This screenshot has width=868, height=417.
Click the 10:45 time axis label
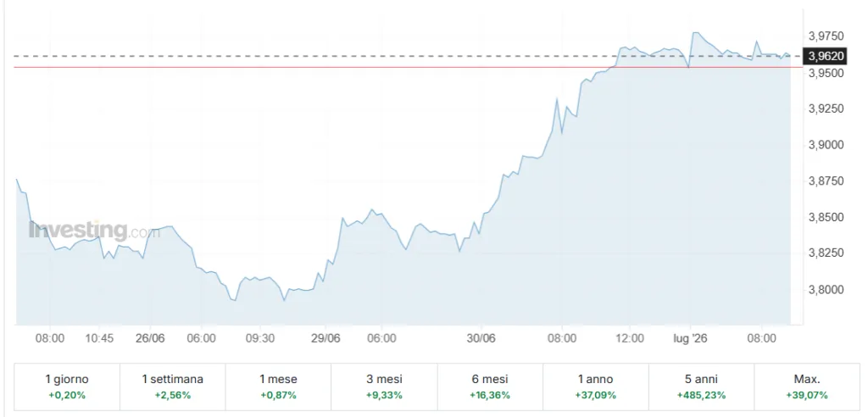[101, 338]
